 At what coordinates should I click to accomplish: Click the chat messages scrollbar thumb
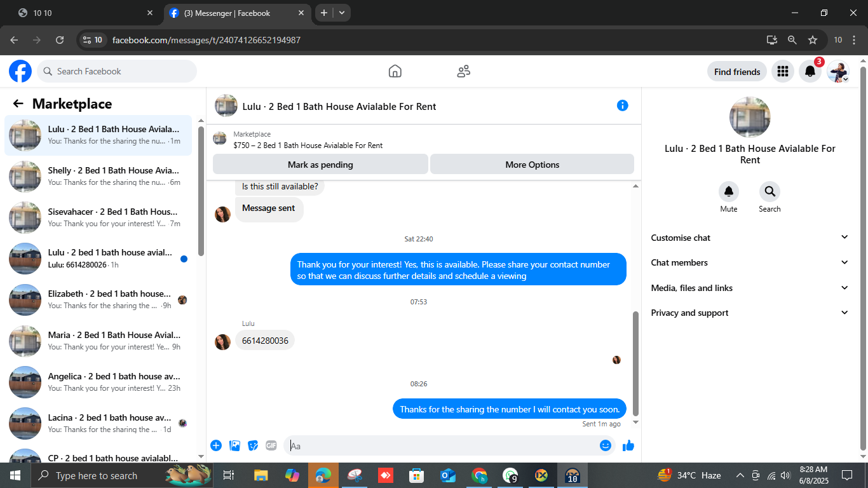coord(635,363)
